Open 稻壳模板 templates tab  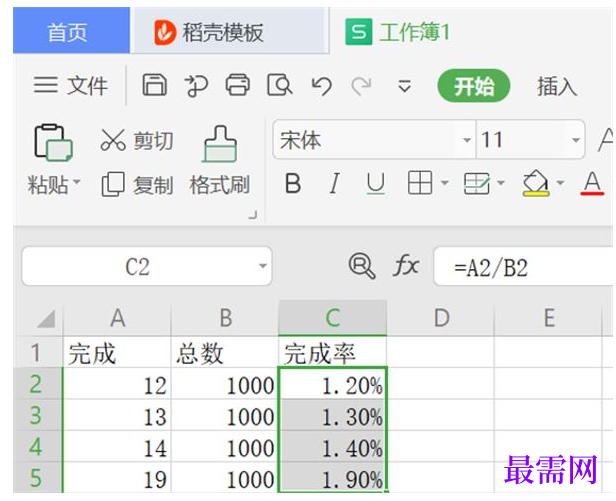coord(229,31)
